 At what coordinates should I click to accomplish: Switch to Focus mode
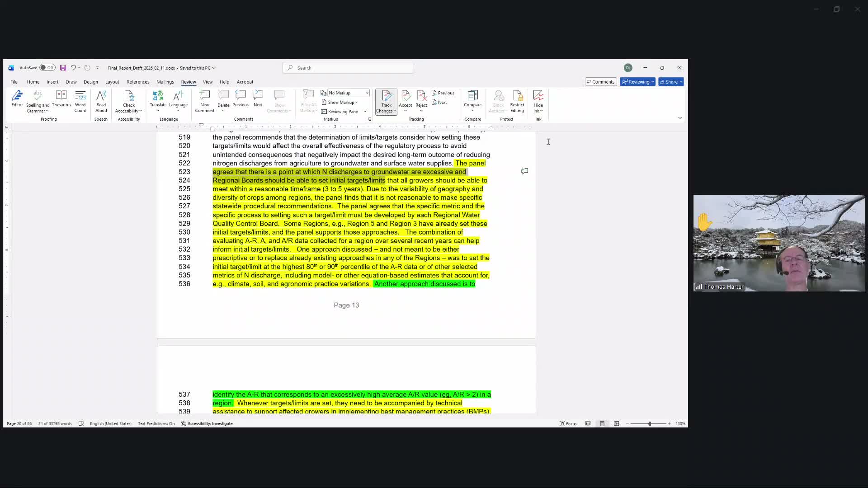(x=568, y=423)
